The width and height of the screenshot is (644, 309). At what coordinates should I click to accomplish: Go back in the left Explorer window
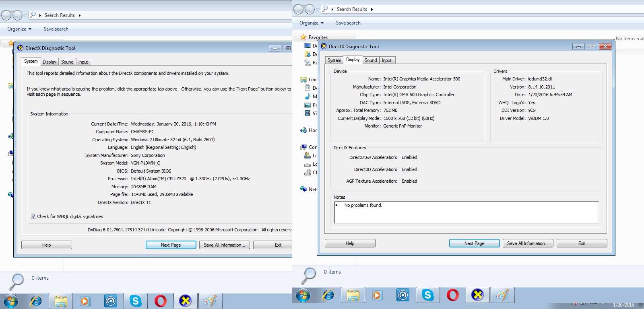6,15
